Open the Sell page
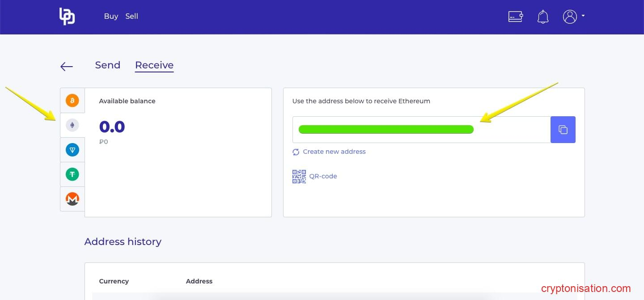 [131, 17]
